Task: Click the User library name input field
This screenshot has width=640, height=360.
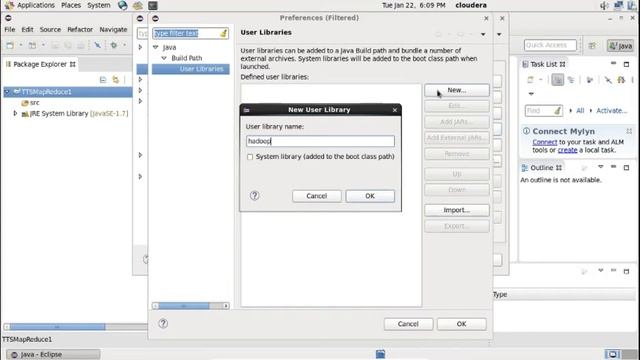Action: (320, 141)
